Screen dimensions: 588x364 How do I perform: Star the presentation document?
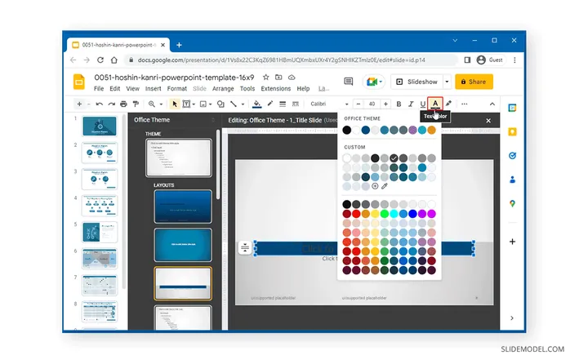coord(265,76)
